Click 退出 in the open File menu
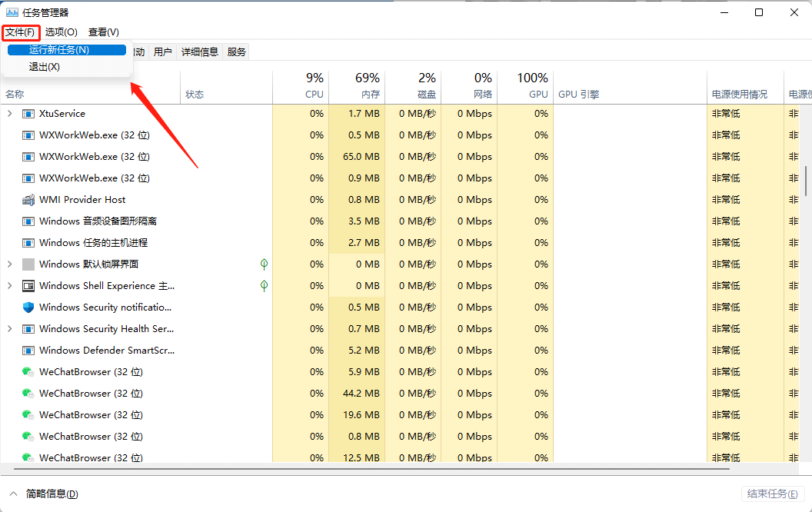The height and width of the screenshot is (512, 812). [x=44, y=67]
